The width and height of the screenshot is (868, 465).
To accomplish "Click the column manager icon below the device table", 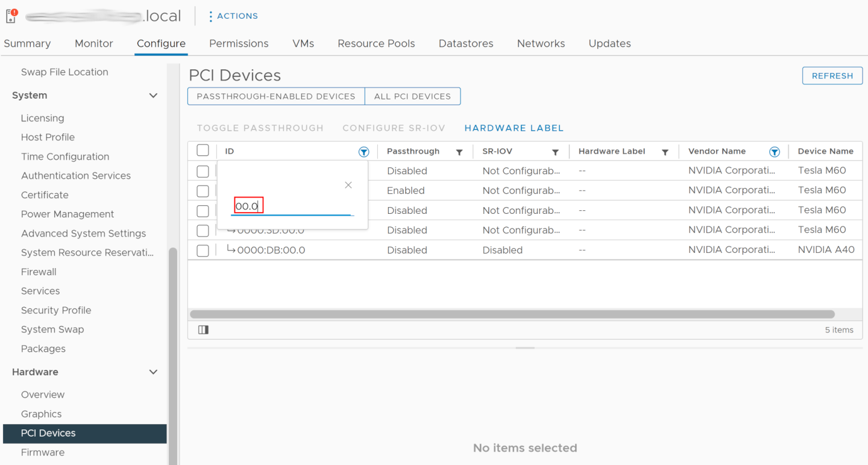I will (203, 329).
